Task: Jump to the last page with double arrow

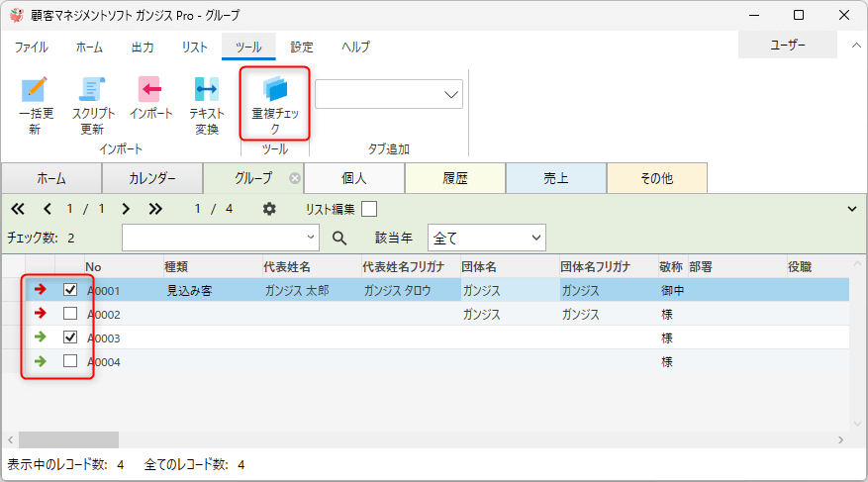Action: (x=155, y=209)
